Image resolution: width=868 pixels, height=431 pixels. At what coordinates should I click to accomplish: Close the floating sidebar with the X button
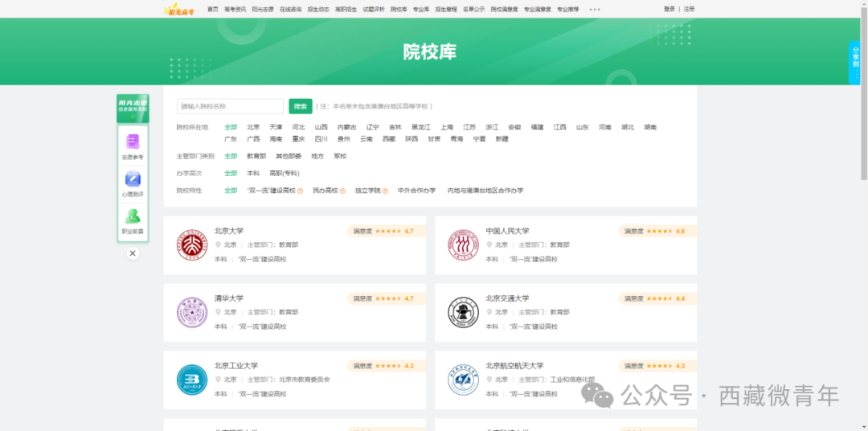pos(133,253)
